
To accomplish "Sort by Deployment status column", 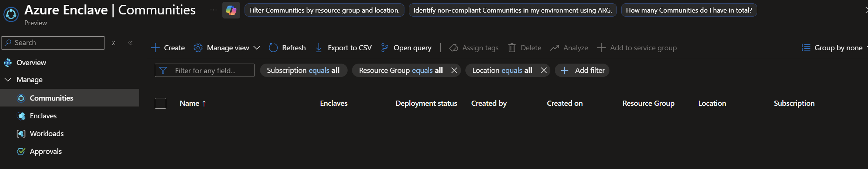I will point(426,103).
